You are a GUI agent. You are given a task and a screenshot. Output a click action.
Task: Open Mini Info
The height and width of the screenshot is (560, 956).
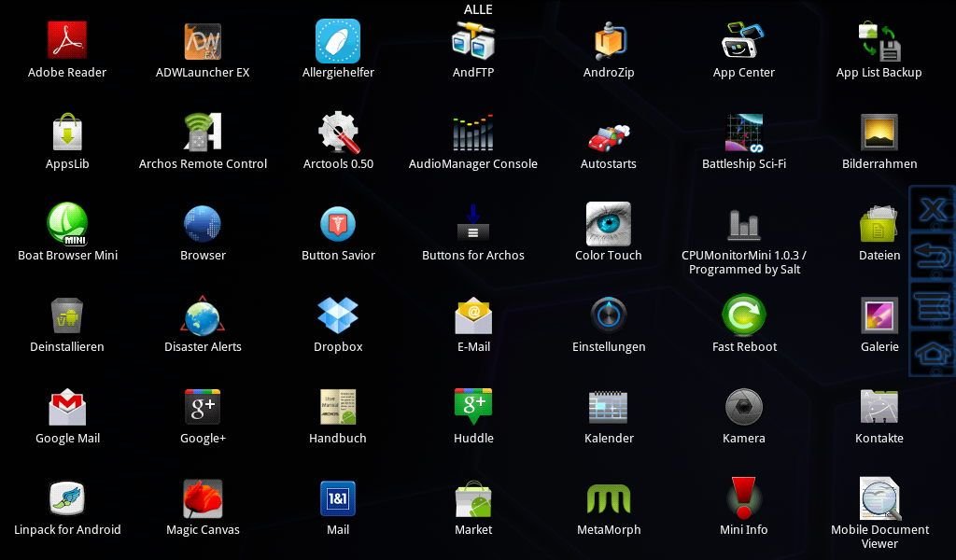[744, 498]
